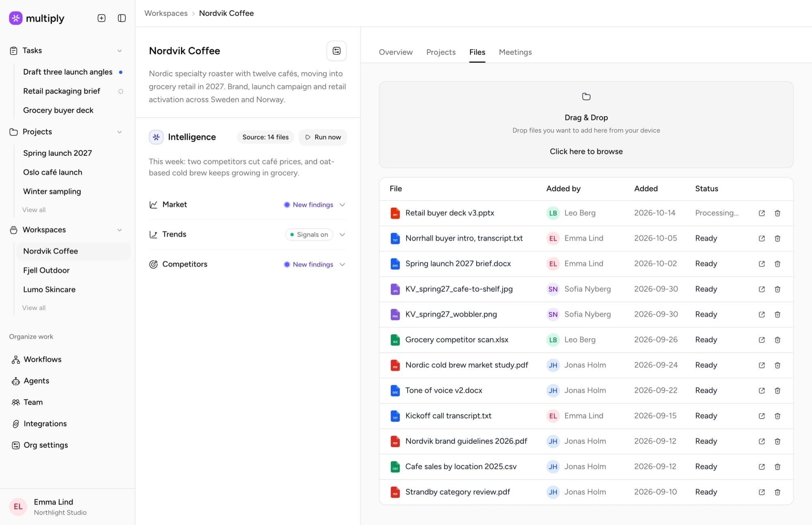The width and height of the screenshot is (812, 525).
Task: Click the new item plus icon beside multiply
Action: (101, 18)
